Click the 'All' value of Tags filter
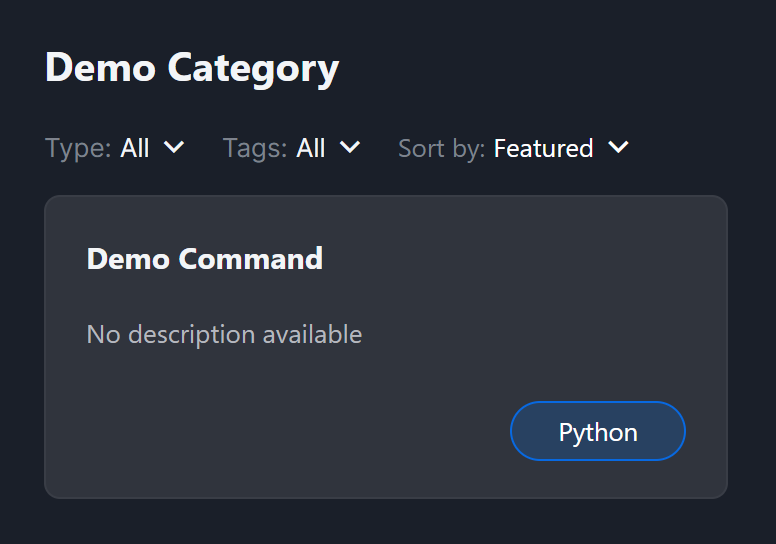The width and height of the screenshot is (776, 544). tap(311, 148)
